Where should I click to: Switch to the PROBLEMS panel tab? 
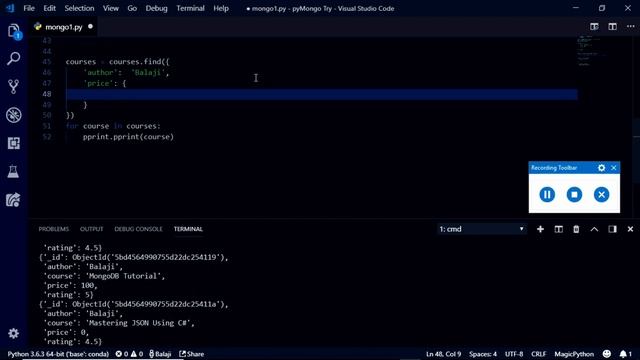click(53, 229)
